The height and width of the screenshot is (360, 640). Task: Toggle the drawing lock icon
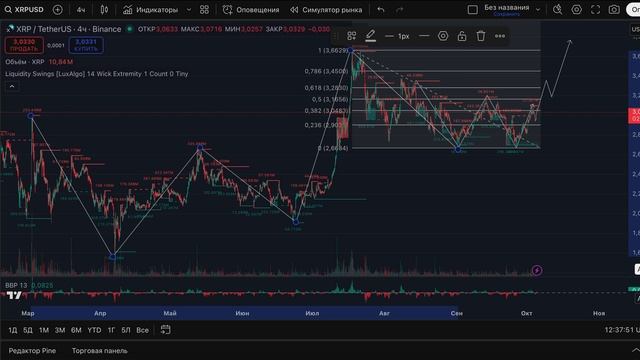[462, 36]
